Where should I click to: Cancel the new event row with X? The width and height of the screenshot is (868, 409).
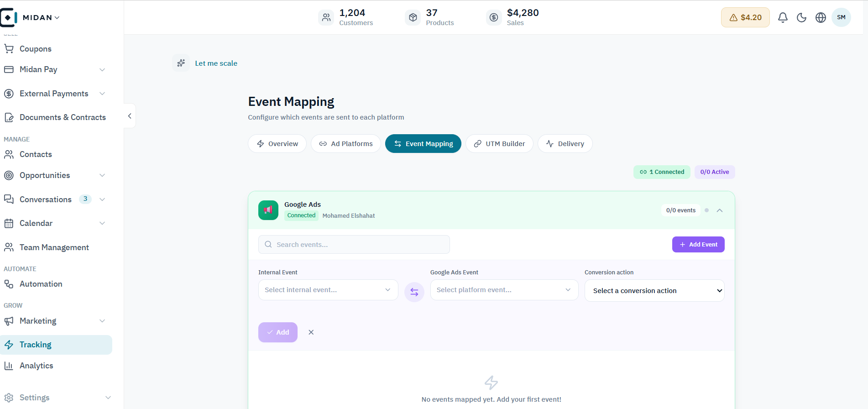(311, 332)
